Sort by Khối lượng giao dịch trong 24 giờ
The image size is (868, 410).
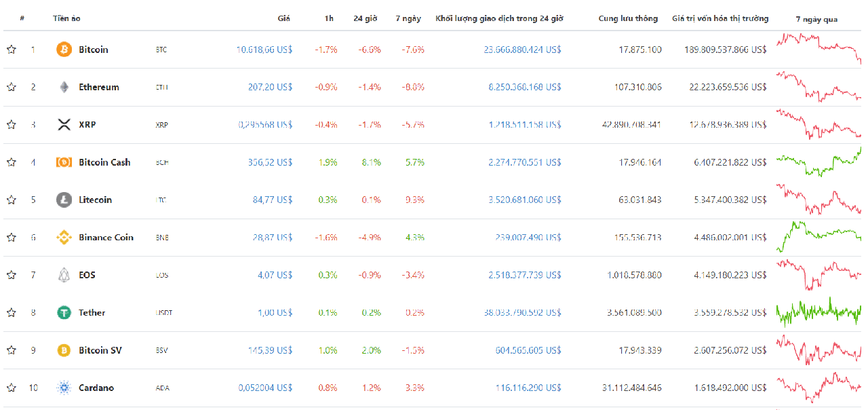coord(499,18)
